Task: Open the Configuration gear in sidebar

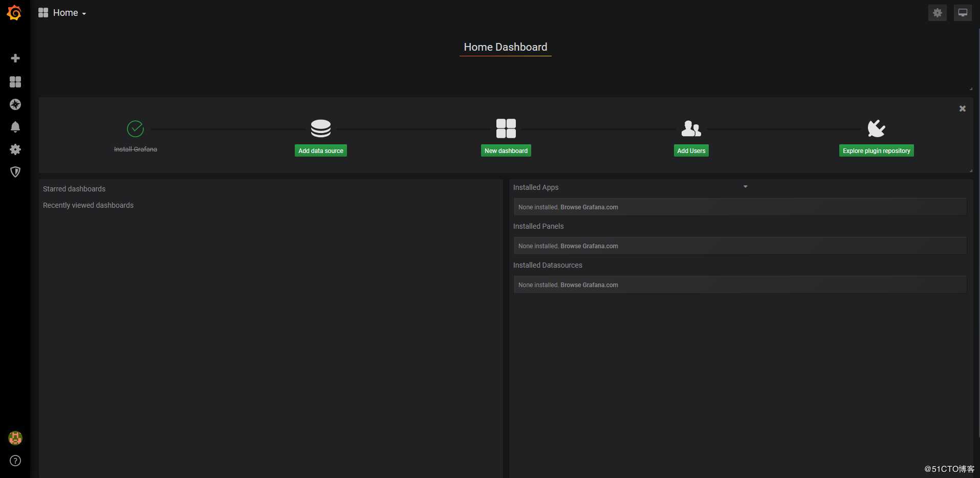Action: point(15,149)
